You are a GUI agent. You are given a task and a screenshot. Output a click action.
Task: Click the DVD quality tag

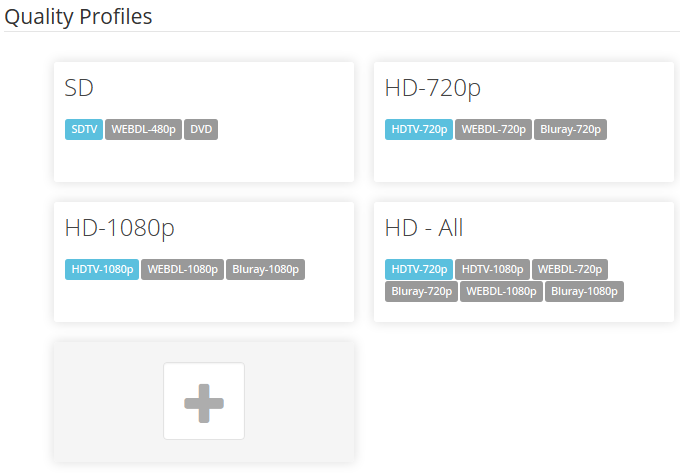201,129
